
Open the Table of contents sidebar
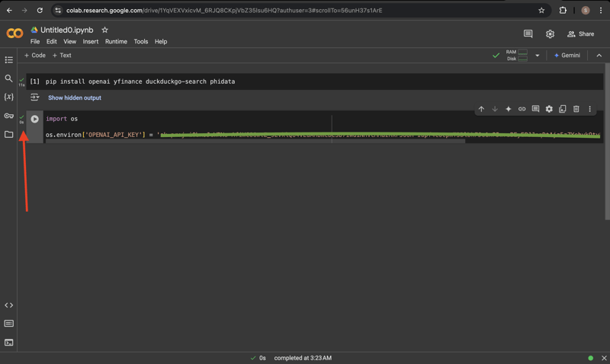pyautogui.click(x=9, y=59)
